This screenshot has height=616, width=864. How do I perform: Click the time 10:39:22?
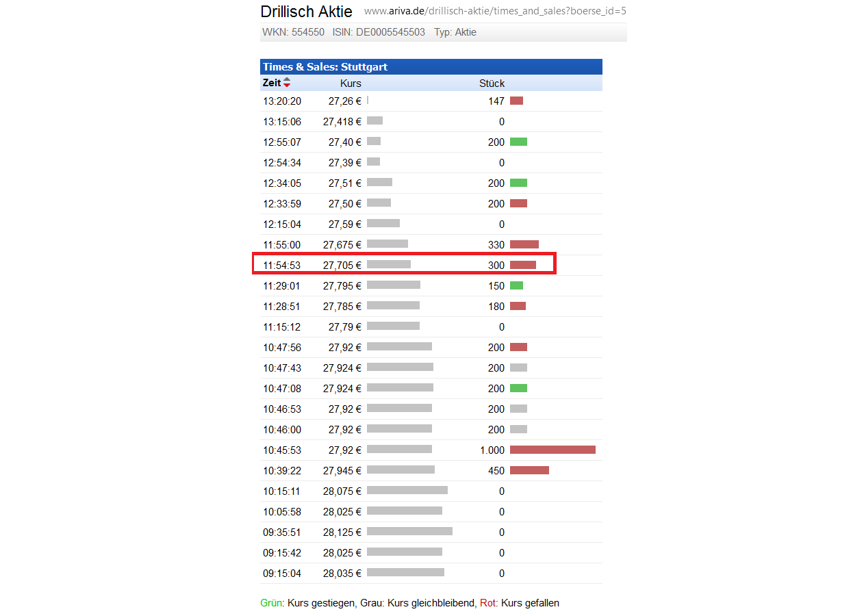pos(282,471)
